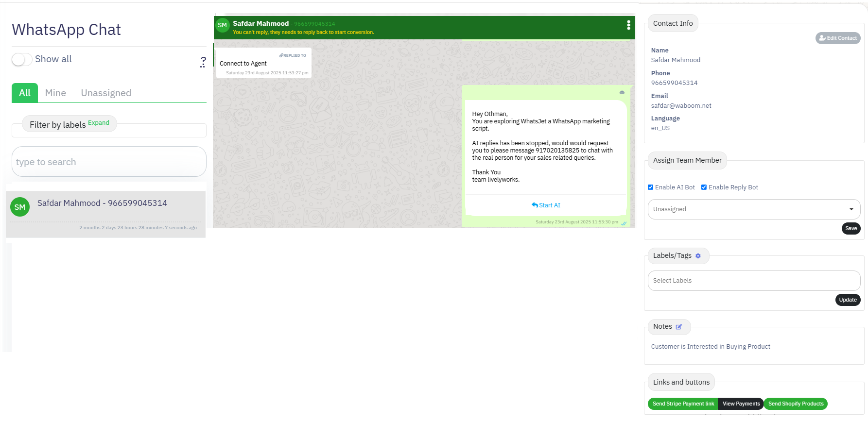The height and width of the screenshot is (422, 868).
Task: Switch to the All tab
Action: click(x=25, y=93)
